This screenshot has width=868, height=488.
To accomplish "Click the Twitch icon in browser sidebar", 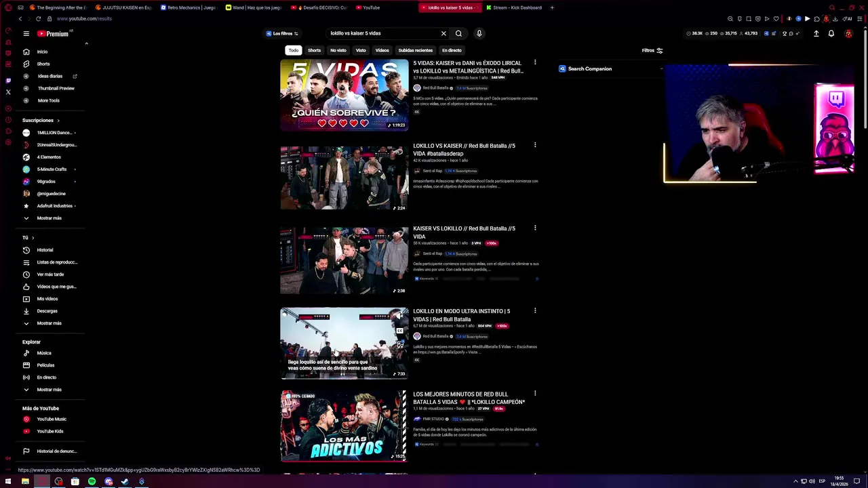I will tap(8, 81).
